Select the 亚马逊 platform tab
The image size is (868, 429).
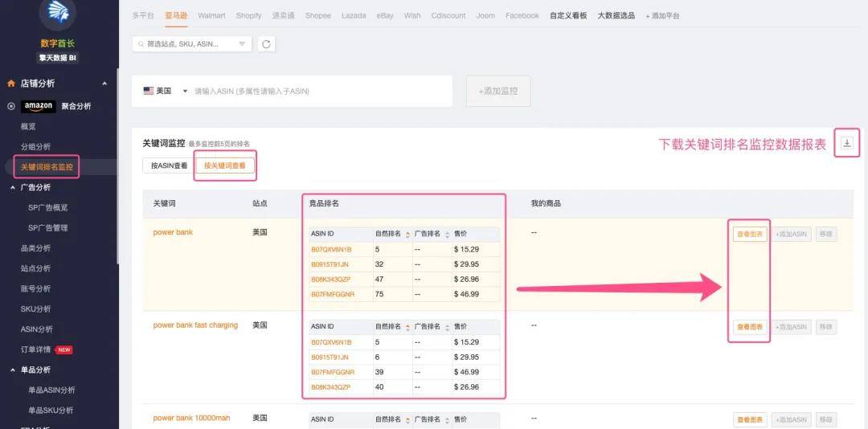click(176, 15)
